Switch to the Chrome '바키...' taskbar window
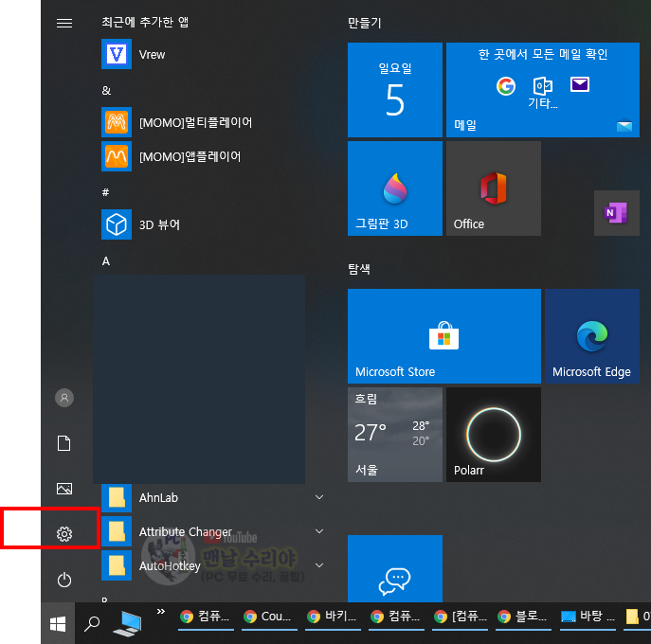651x644 pixels. (x=333, y=617)
